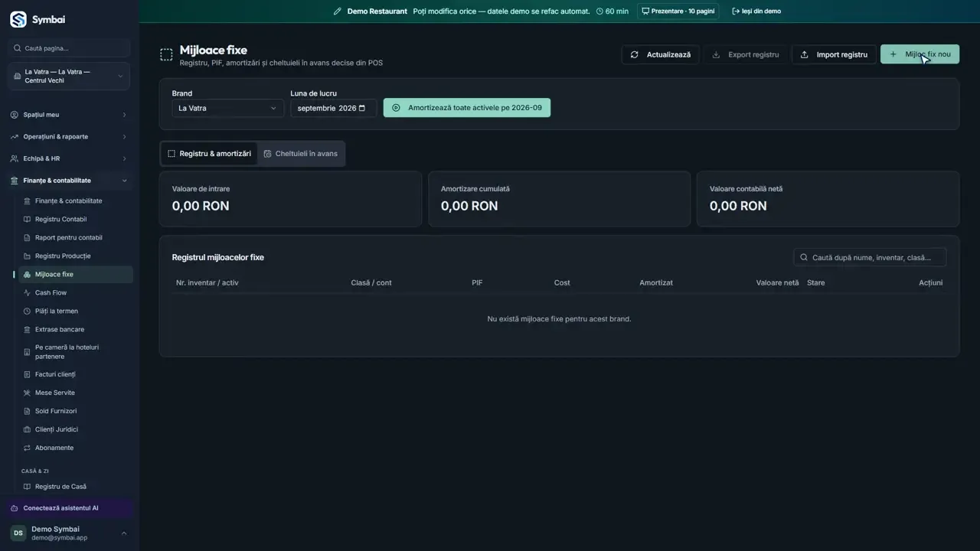The width and height of the screenshot is (980, 551).
Task: Click the Actualizează button
Action: tap(660, 54)
